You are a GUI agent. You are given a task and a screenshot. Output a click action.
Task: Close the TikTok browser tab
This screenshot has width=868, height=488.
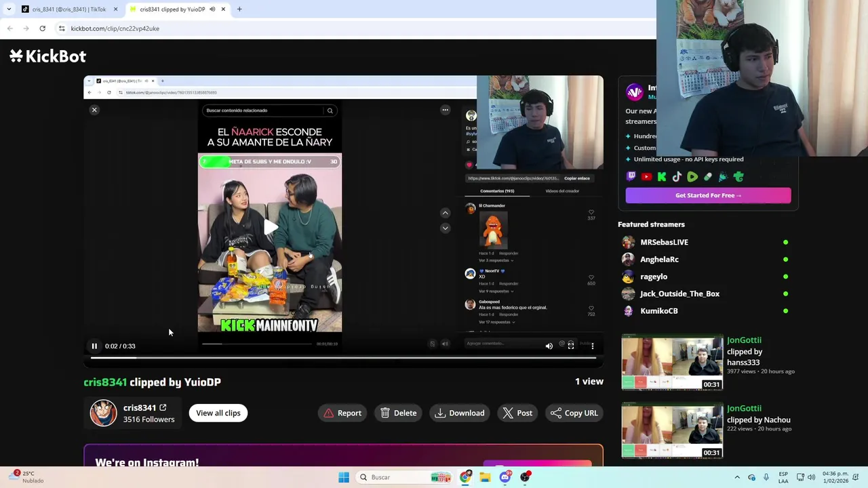click(x=115, y=9)
